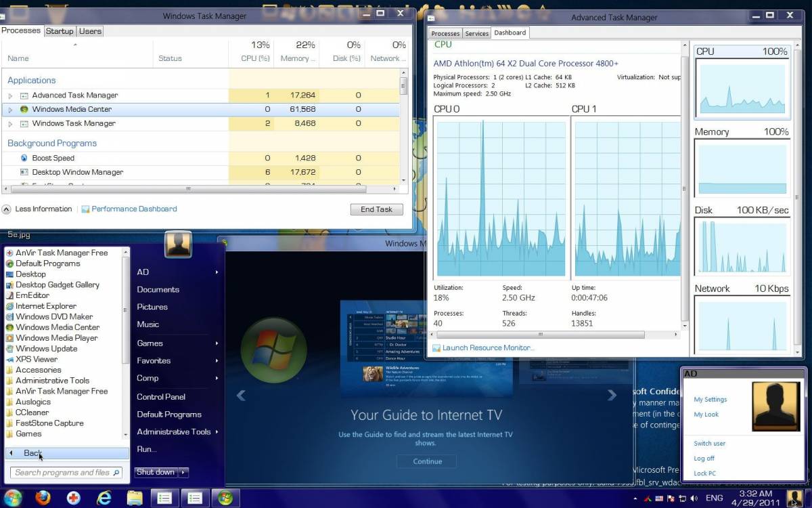Click Back in the Start menu
Viewport: 812px width, 508px height.
click(x=68, y=453)
